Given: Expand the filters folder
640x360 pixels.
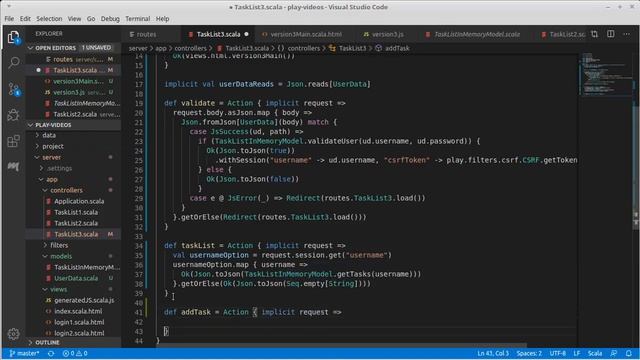Looking at the screenshot, I should pyautogui.click(x=59, y=245).
